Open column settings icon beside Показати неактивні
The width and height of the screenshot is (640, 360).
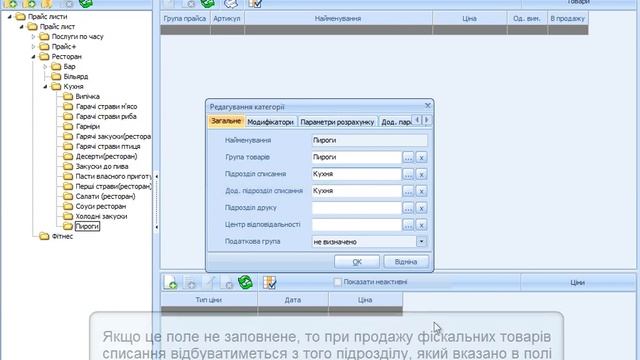[x=269, y=282]
